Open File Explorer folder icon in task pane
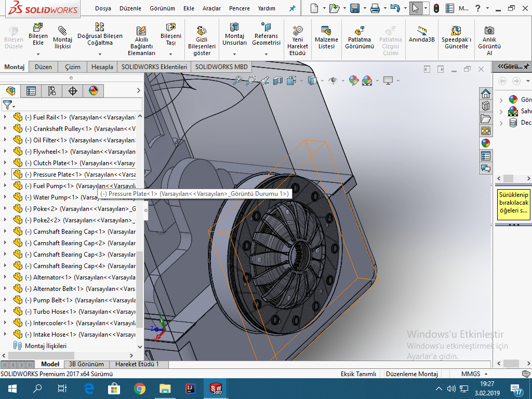This screenshot has width=532, height=399. point(486,118)
